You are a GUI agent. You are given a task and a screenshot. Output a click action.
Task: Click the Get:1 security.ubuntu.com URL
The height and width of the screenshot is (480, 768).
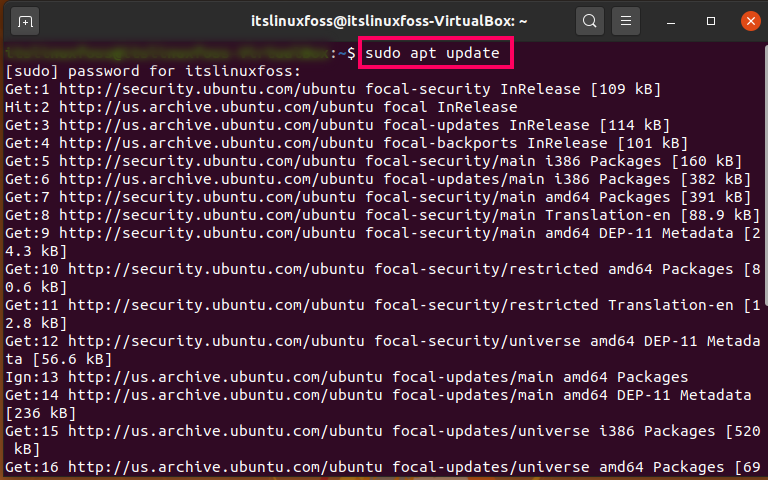(x=207, y=89)
